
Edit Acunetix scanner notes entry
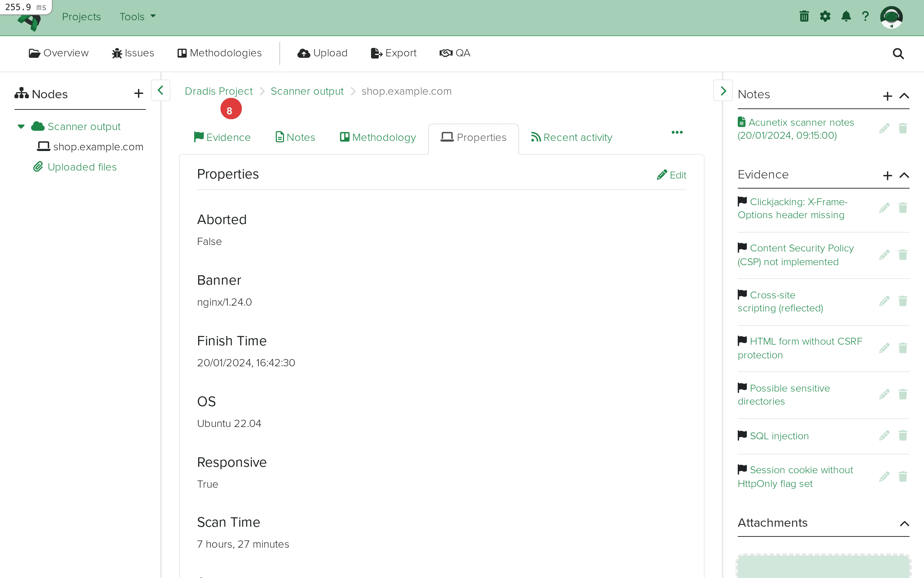[884, 129]
